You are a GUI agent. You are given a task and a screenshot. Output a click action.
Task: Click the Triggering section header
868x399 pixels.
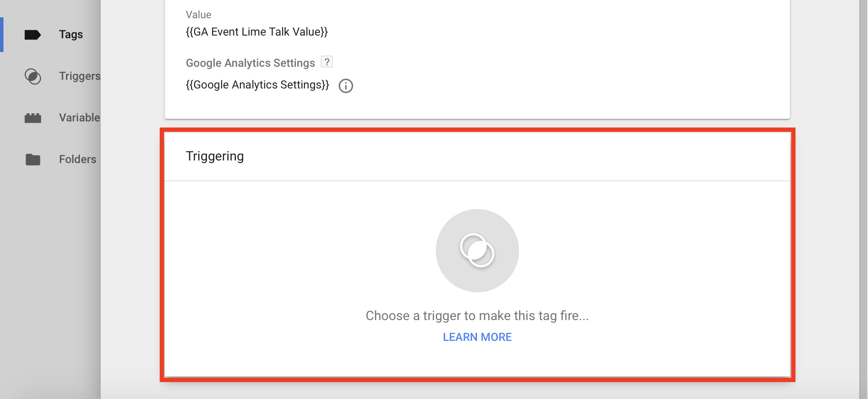coord(215,156)
